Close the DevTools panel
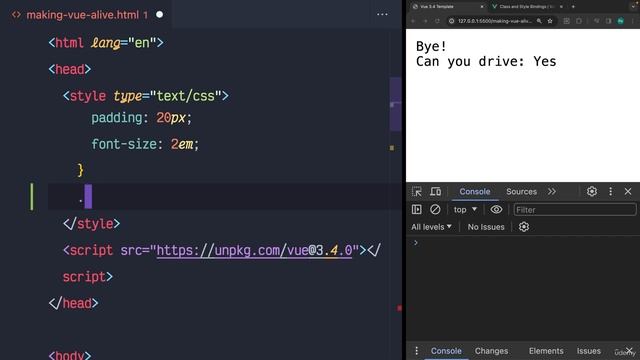Image resolution: width=640 pixels, height=360 pixels. tap(628, 191)
